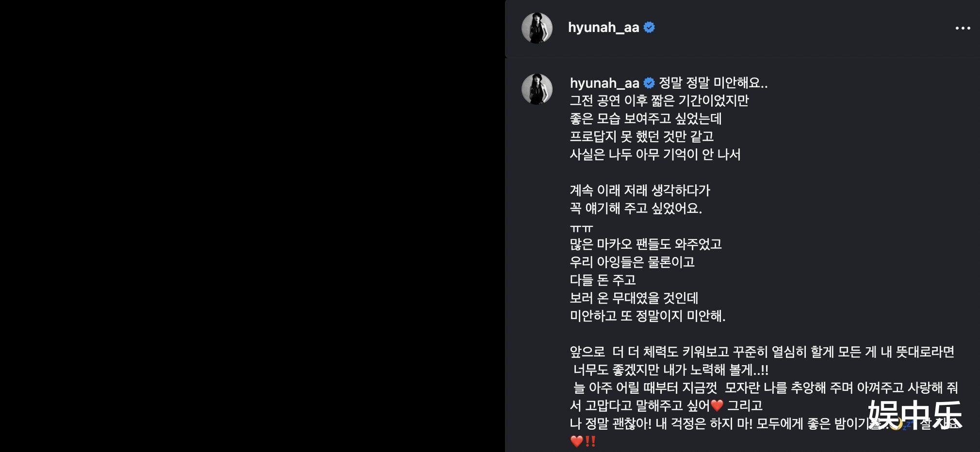Open hyunah_aa profile from caption username

[x=604, y=83]
